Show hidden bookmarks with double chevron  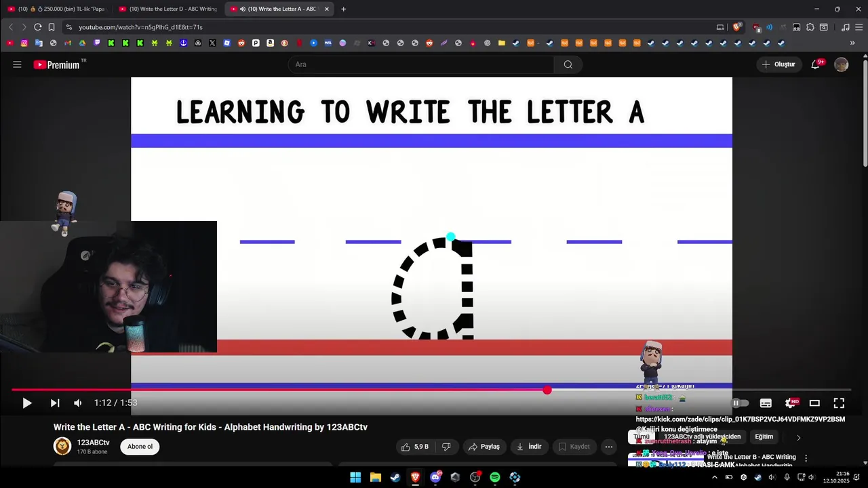[x=852, y=43]
